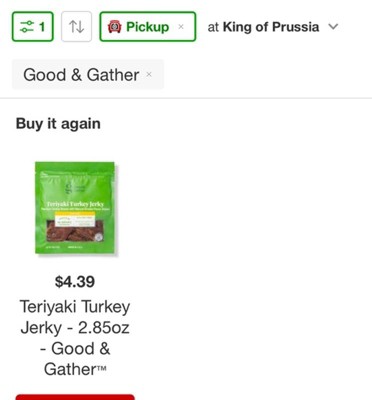Remove the Good & Gather filter x
Screen dimensions: 372x400
coord(149,74)
